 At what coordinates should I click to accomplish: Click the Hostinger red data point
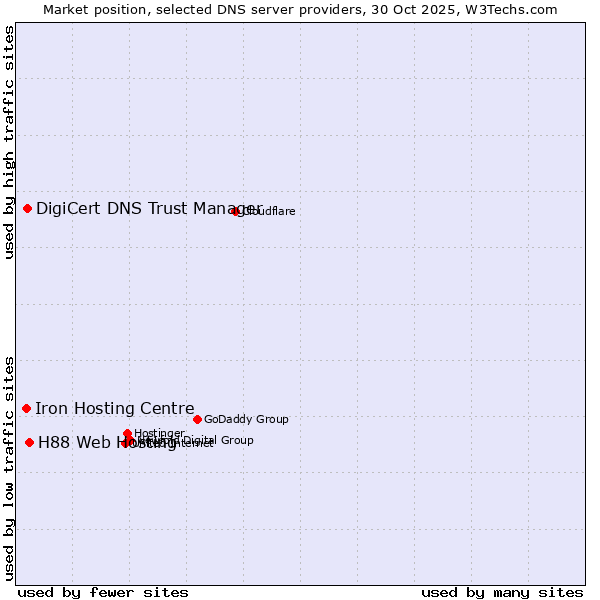(128, 433)
